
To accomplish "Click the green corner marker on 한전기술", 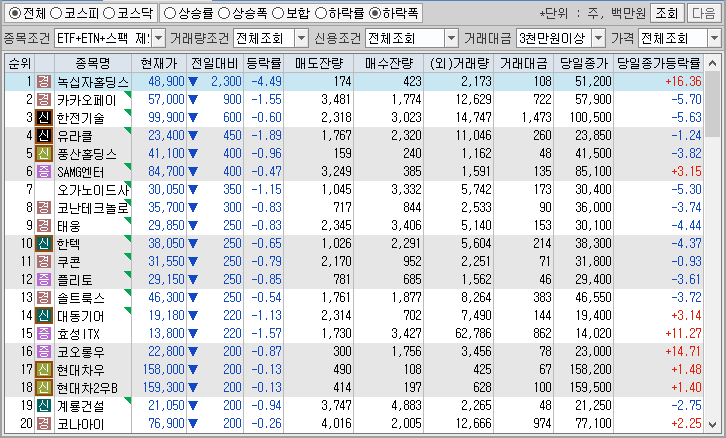I will point(128,113).
